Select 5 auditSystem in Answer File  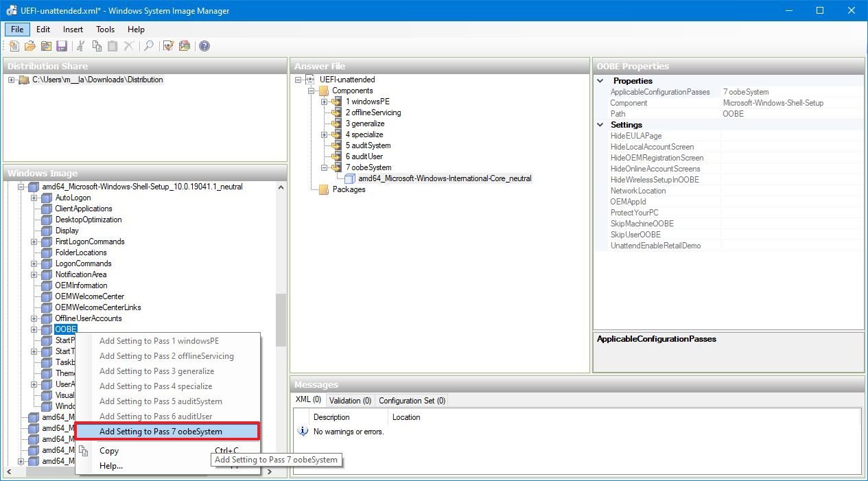point(368,145)
